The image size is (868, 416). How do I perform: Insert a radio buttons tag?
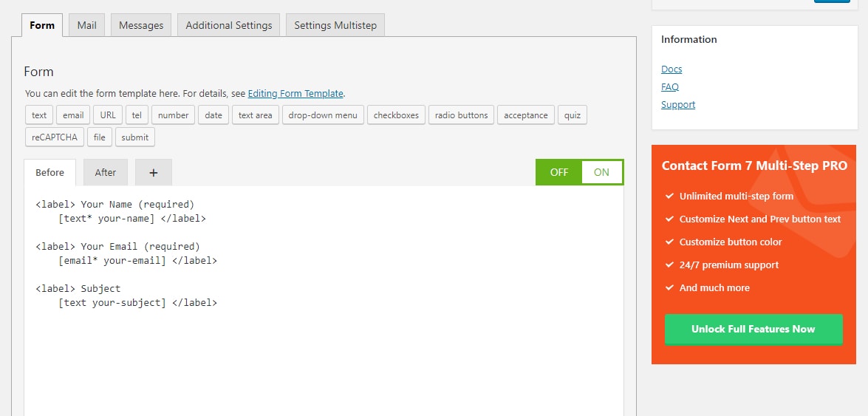(x=462, y=115)
